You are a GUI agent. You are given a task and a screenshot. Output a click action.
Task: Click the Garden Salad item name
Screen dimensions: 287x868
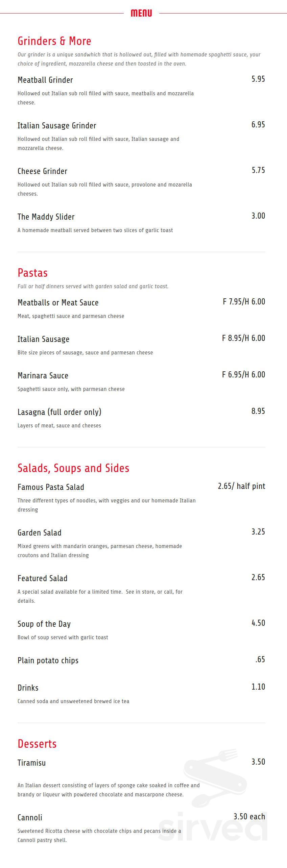[x=40, y=533]
